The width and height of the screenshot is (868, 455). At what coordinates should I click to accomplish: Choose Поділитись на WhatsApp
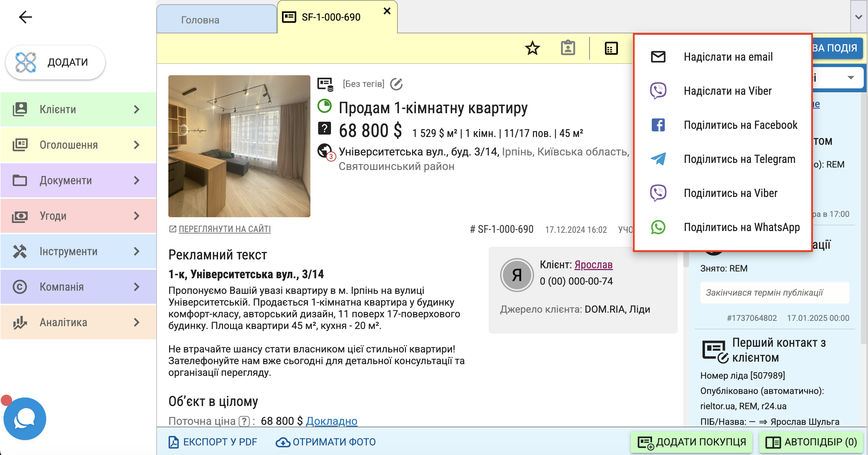pyautogui.click(x=723, y=227)
